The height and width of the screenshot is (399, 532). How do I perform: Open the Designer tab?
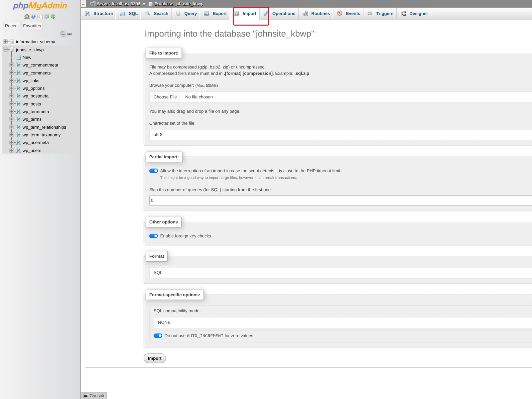coord(414,14)
